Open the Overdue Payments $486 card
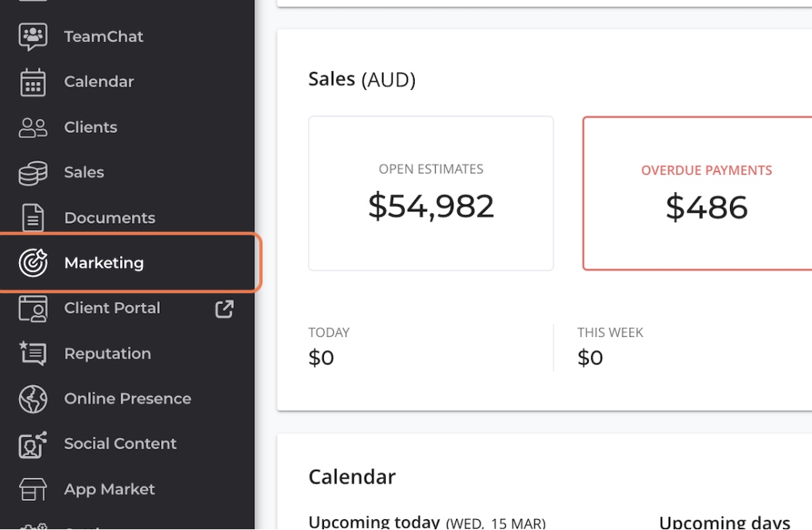The image size is (812, 530). [x=697, y=193]
